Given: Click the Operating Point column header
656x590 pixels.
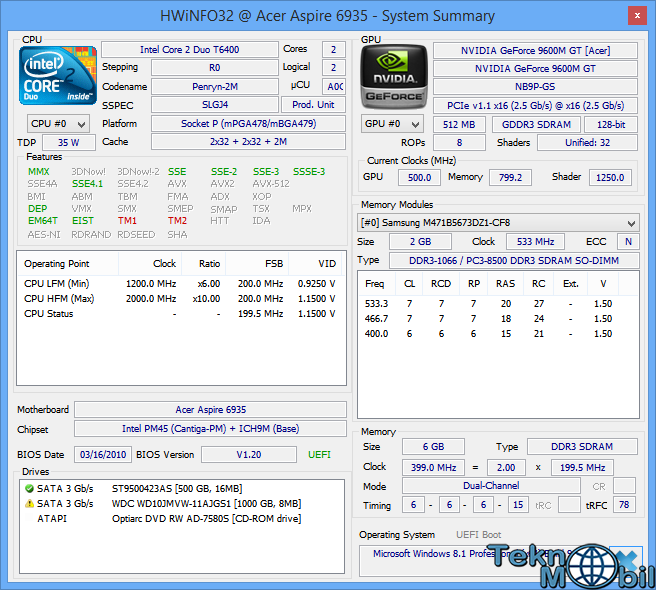Looking at the screenshot, I should coord(68,264).
